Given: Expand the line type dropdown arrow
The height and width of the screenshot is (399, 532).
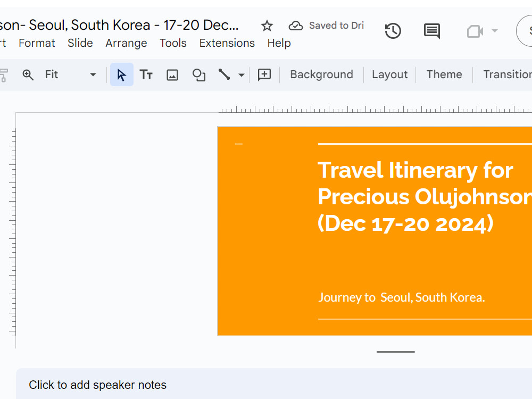Looking at the screenshot, I should point(241,75).
